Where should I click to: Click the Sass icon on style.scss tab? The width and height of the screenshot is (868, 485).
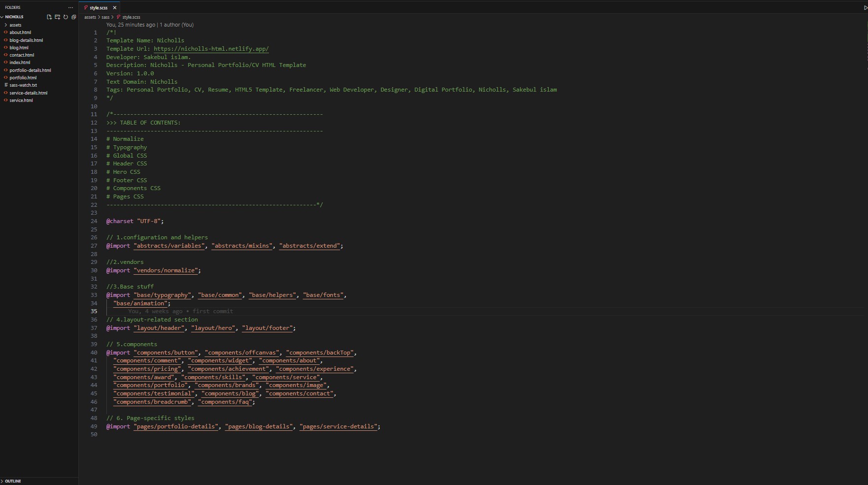(86, 8)
